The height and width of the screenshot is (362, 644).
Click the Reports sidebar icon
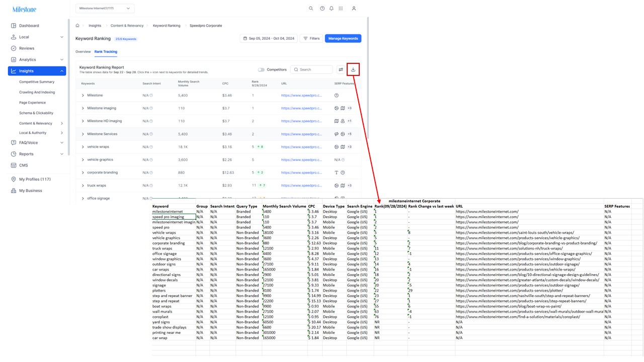14,154
